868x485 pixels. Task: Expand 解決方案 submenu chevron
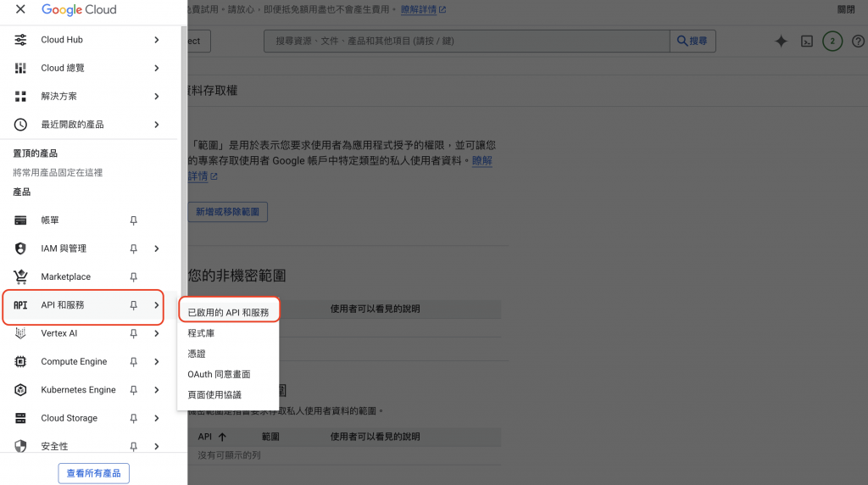tap(157, 97)
